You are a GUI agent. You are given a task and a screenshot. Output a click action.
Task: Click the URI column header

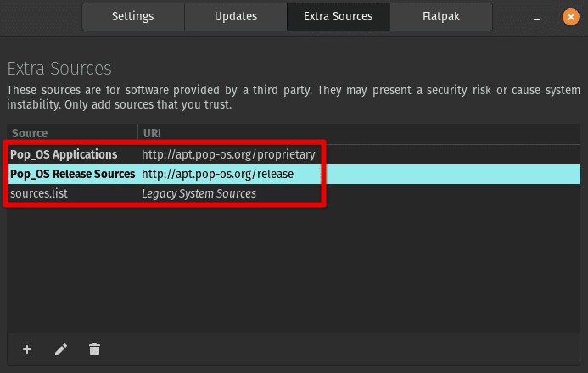tap(359, 133)
